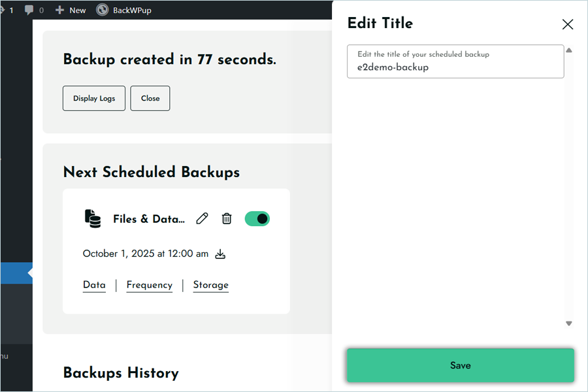Click the pencil icon to edit backup title
The image size is (588, 392).
pyautogui.click(x=202, y=219)
